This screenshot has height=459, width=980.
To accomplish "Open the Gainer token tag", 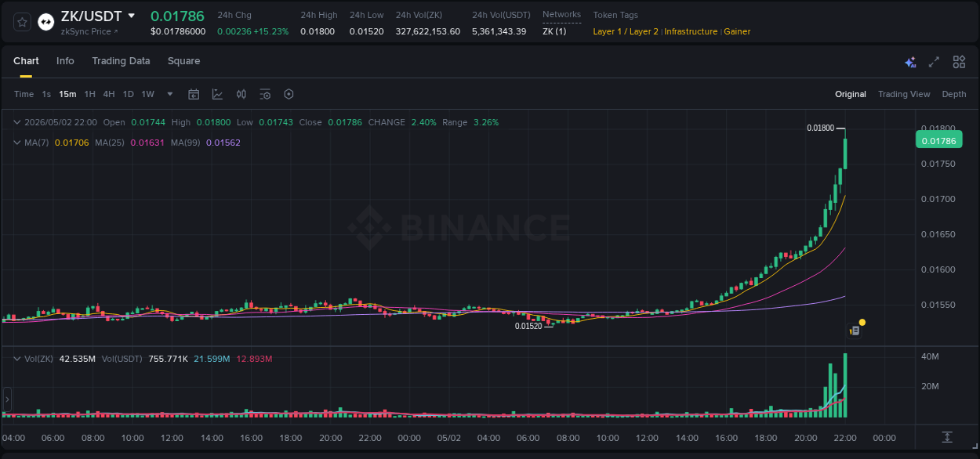I will pyautogui.click(x=737, y=31).
